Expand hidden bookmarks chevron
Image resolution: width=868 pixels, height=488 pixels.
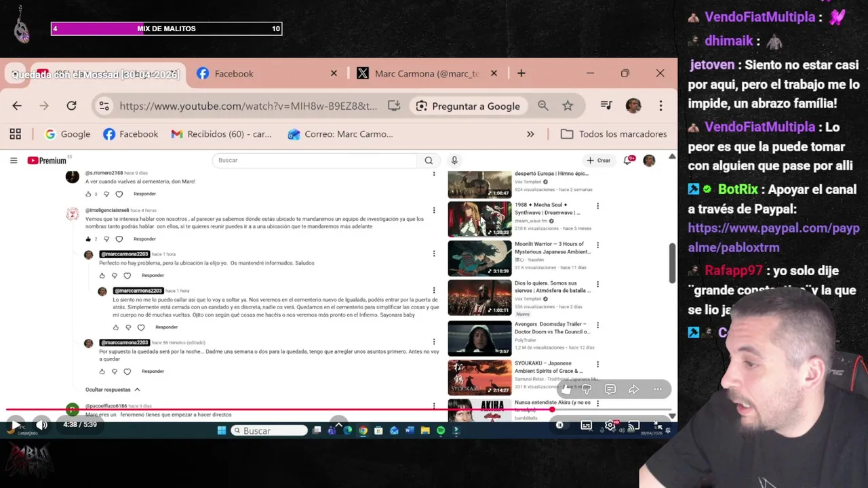click(530, 134)
